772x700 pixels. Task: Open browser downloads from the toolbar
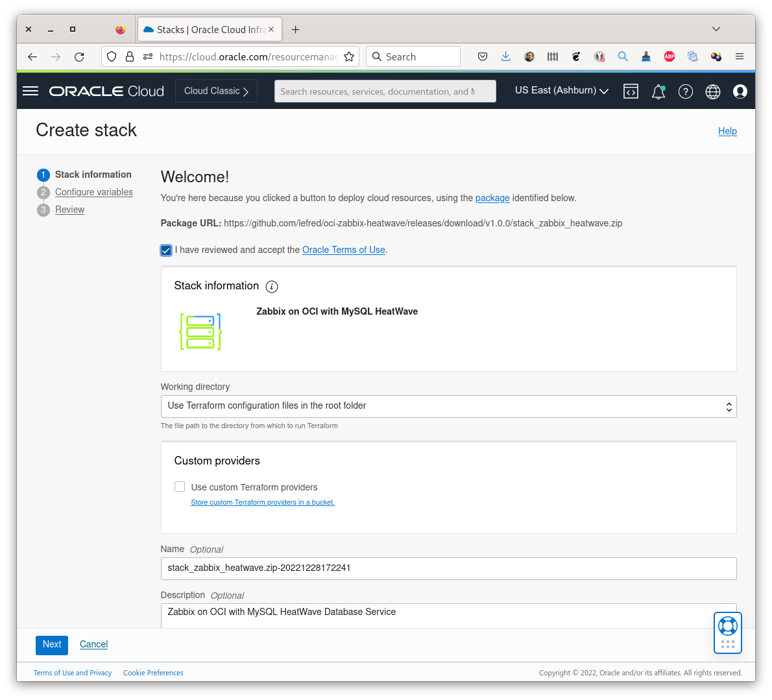click(x=505, y=56)
